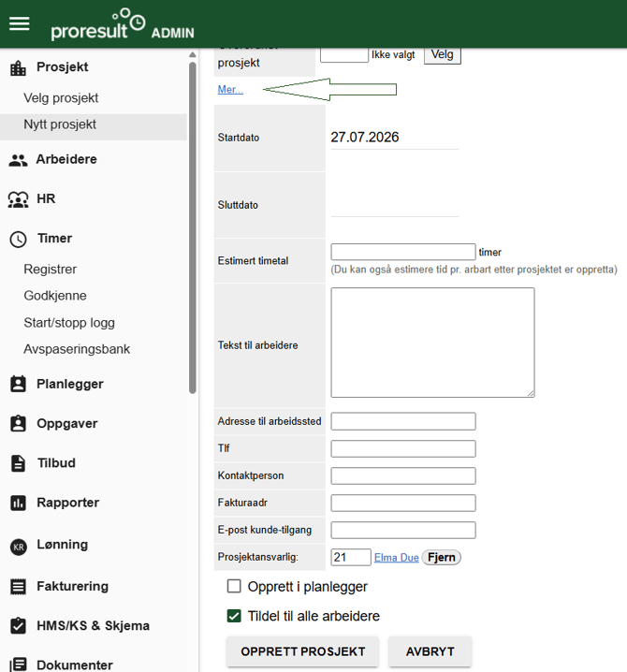Click the E-post kunde-tilgang field
The width and height of the screenshot is (627, 672).
click(403, 530)
